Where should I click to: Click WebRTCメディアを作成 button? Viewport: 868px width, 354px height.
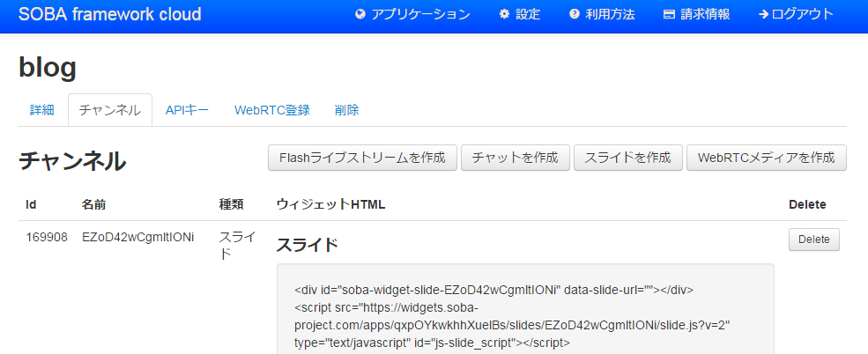coord(766,158)
